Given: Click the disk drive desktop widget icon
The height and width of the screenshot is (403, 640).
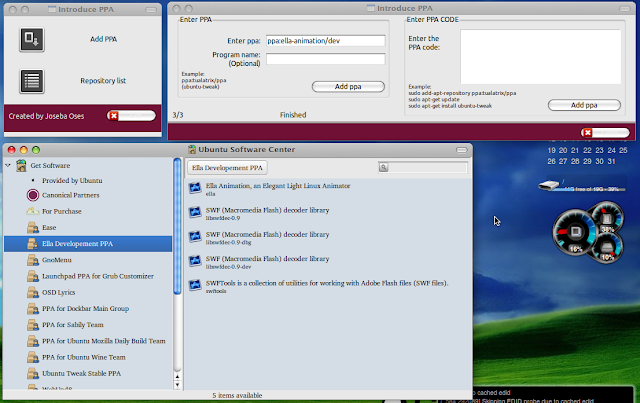Looking at the screenshot, I should [549, 186].
